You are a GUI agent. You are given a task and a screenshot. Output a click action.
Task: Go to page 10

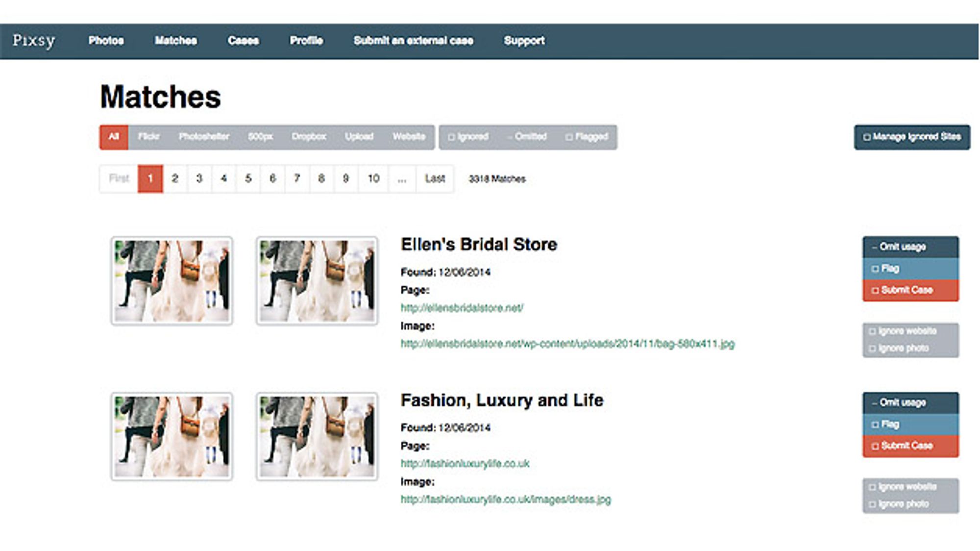[373, 178]
